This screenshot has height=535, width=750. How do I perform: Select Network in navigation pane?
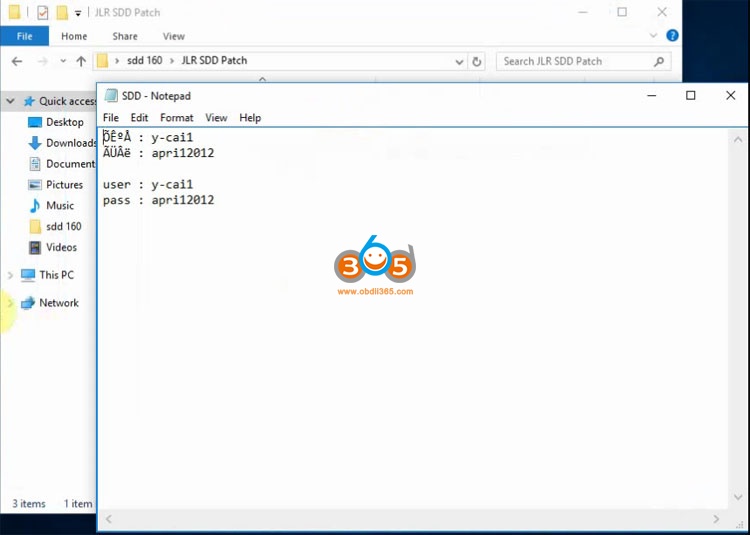[x=59, y=303]
